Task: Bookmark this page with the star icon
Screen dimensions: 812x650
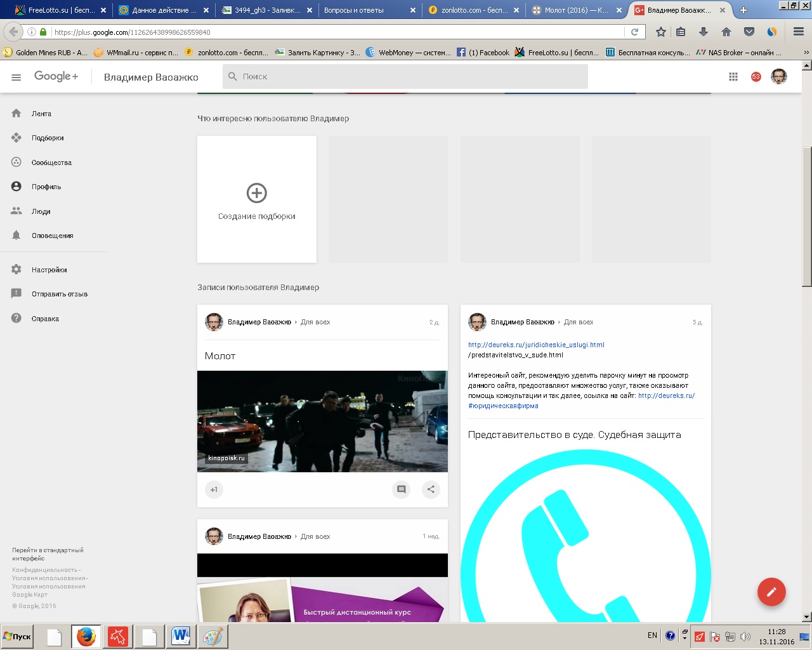Action: (660, 32)
